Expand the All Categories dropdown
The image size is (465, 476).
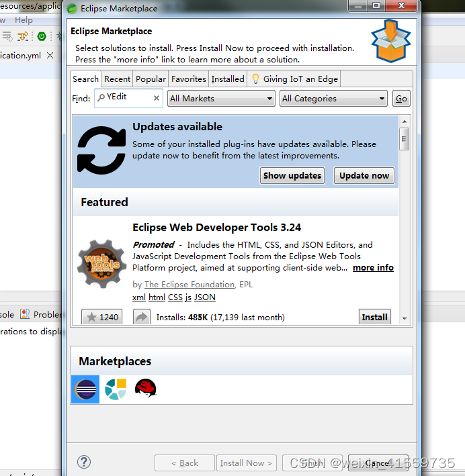[333, 99]
